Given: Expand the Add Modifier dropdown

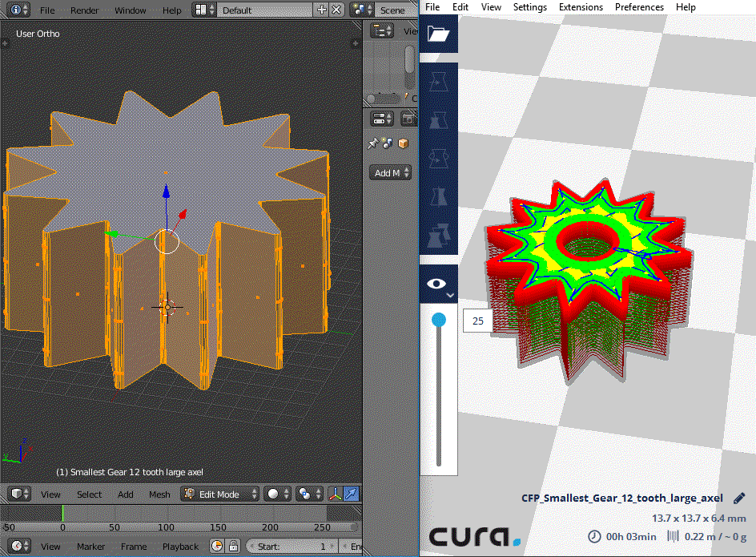Looking at the screenshot, I should [x=391, y=172].
